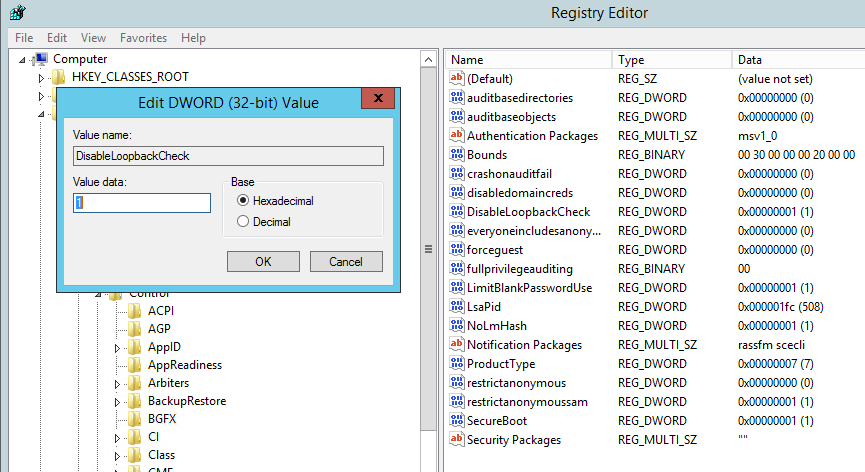Click the disabledomaincreds DWORD icon
Screen dimensions: 865x472
pos(456,192)
